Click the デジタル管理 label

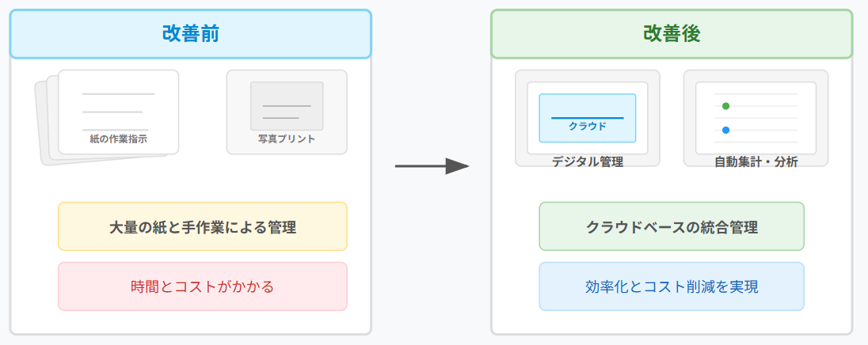pyautogui.click(x=588, y=161)
